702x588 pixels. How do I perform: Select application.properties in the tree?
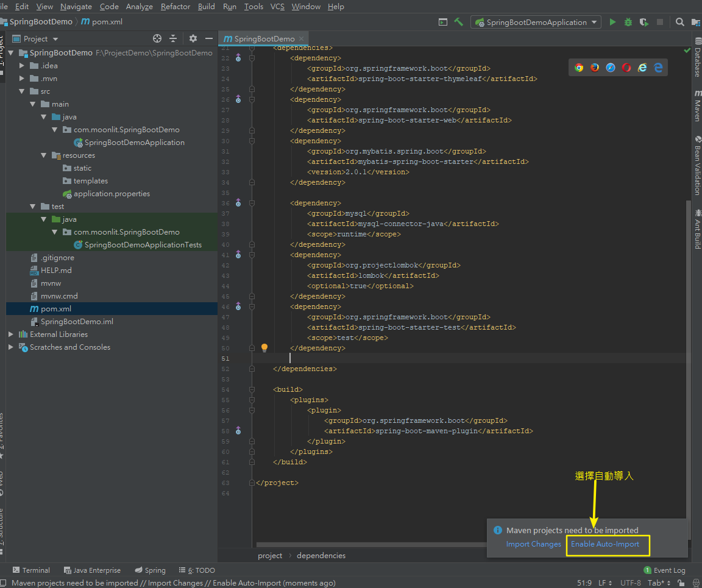click(x=112, y=194)
